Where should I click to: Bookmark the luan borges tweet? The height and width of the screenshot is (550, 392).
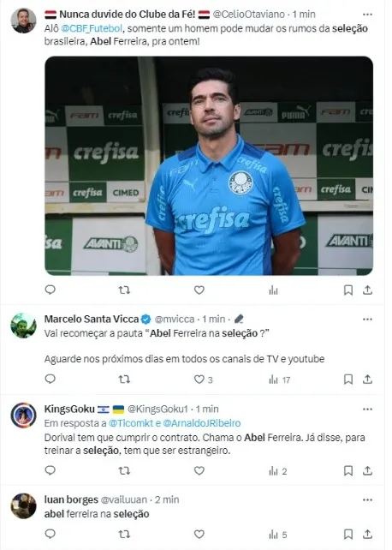tap(347, 535)
